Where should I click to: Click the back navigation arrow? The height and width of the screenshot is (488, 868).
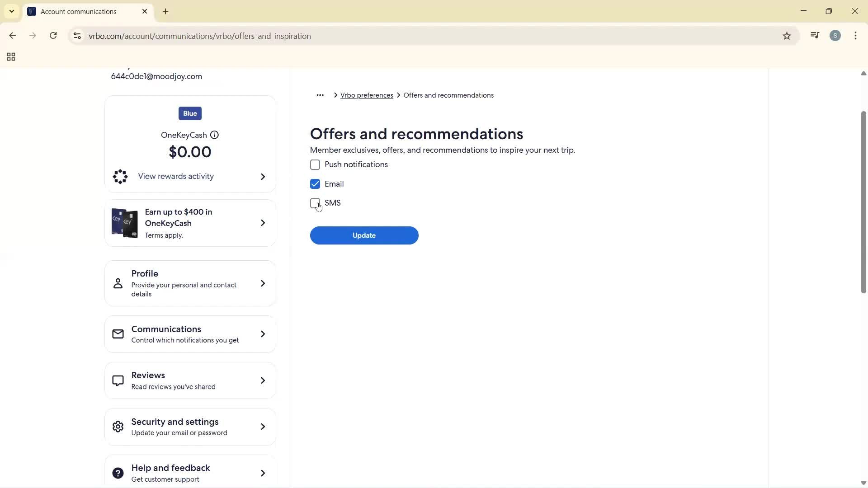[x=12, y=36]
